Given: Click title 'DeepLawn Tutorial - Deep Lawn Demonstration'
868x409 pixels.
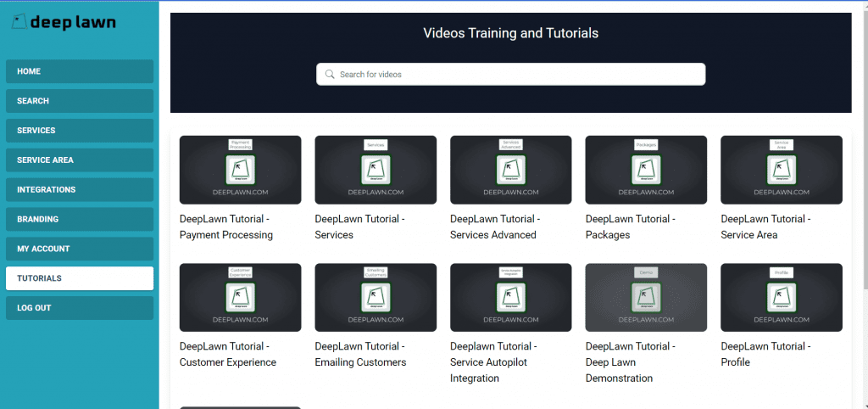Looking at the screenshot, I should pyautogui.click(x=631, y=362).
